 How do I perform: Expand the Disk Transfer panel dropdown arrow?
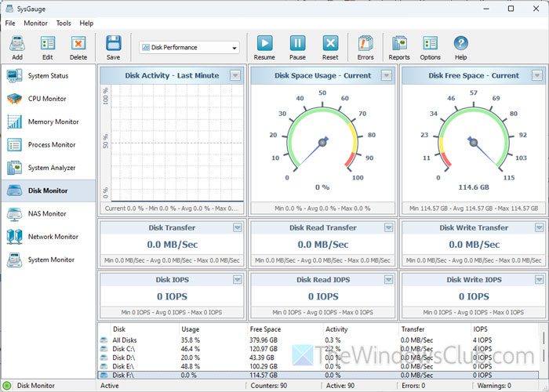238,228
